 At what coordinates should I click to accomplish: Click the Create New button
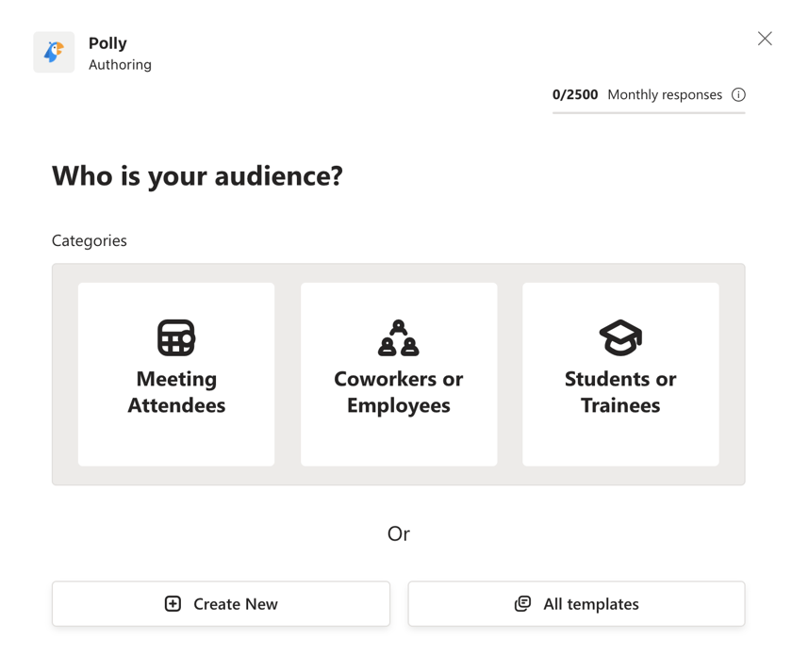tap(221, 603)
